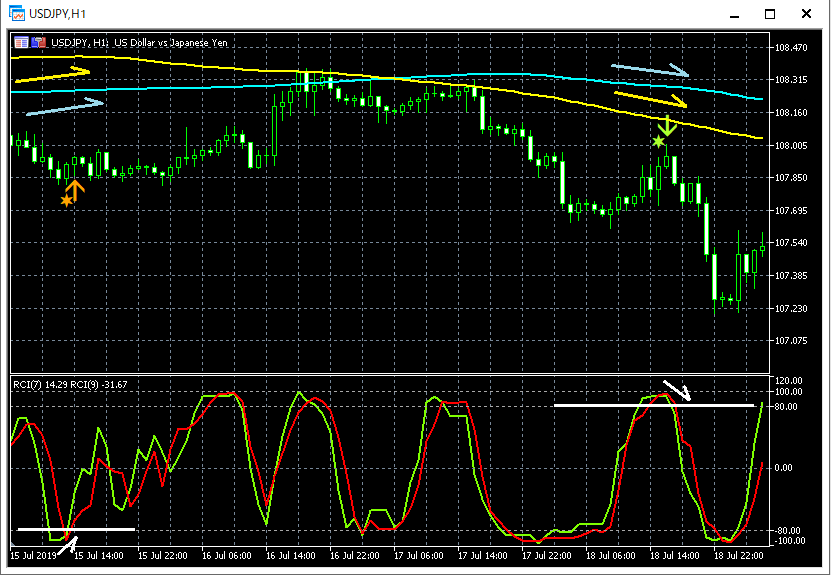832x575 pixels.
Task: Click the '16 Jul 22:00' time axis label
Action: pyautogui.click(x=355, y=556)
